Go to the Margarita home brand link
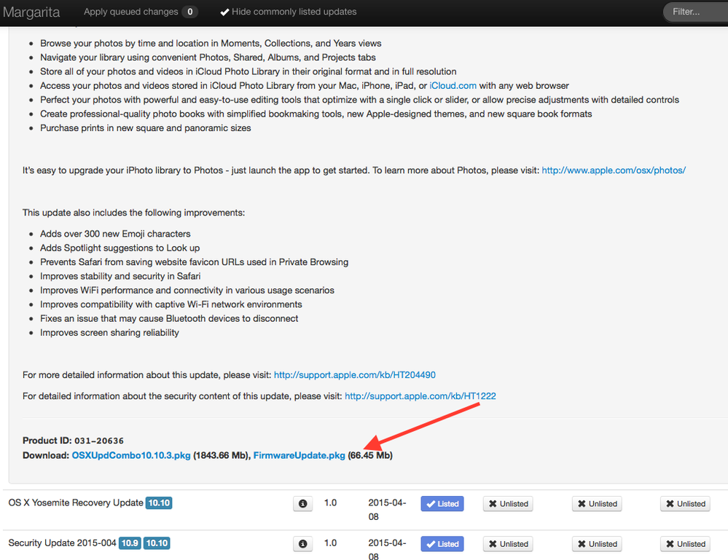 31,12
